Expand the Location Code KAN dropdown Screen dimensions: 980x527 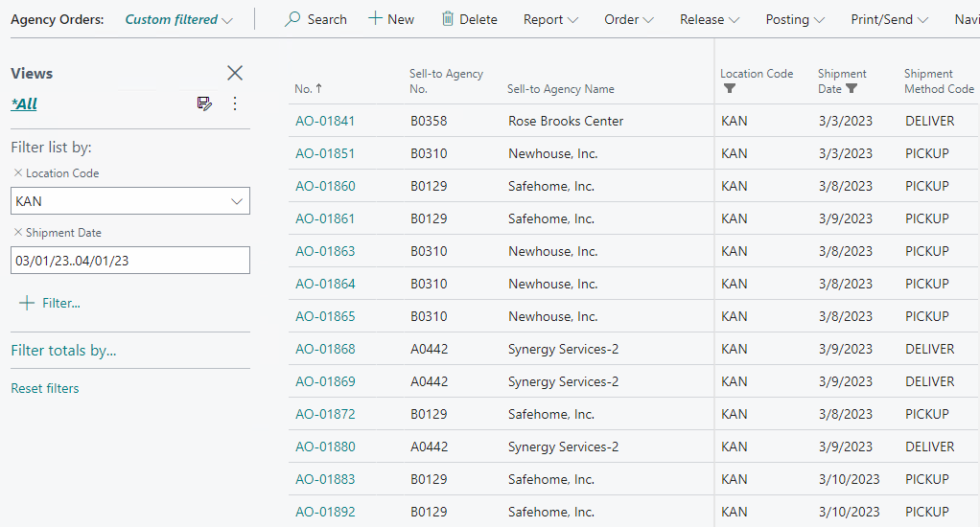coord(237,201)
